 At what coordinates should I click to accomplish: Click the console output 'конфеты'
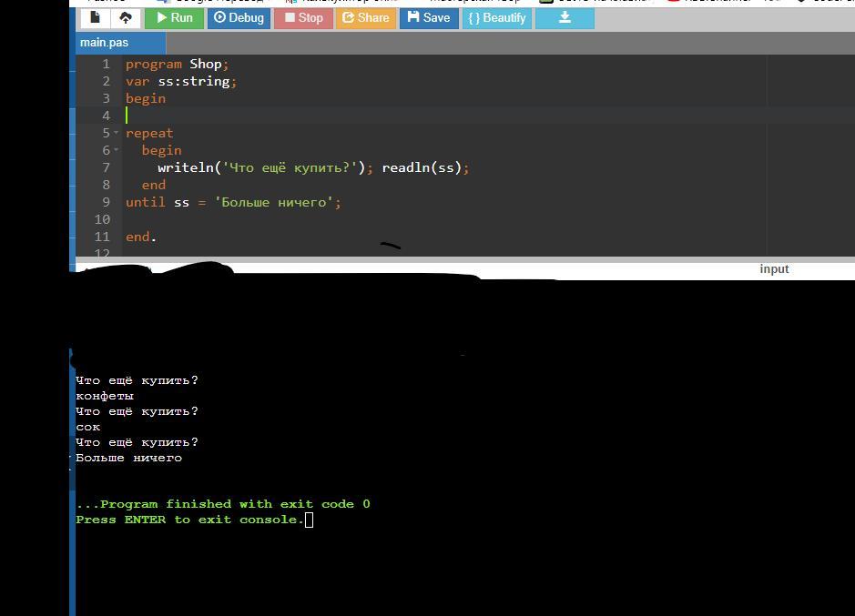(x=105, y=396)
